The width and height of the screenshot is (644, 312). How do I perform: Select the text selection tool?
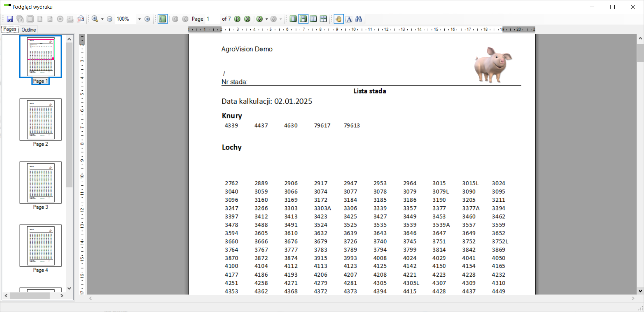tap(349, 19)
